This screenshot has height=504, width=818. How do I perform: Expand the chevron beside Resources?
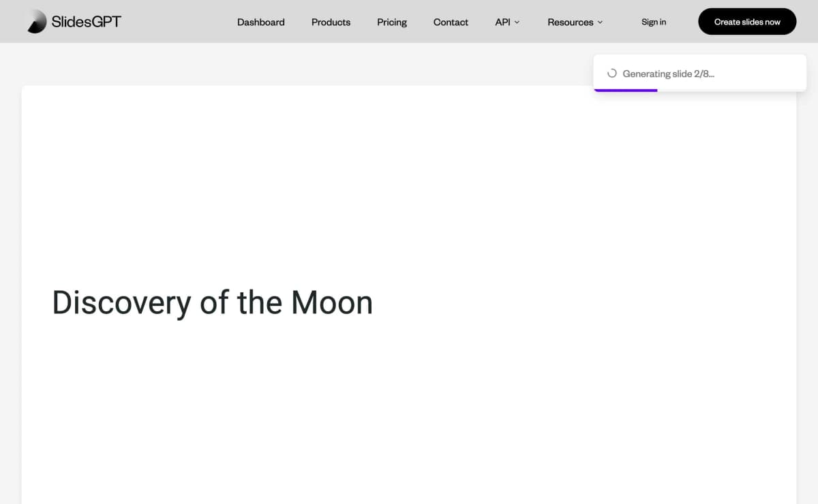click(600, 22)
